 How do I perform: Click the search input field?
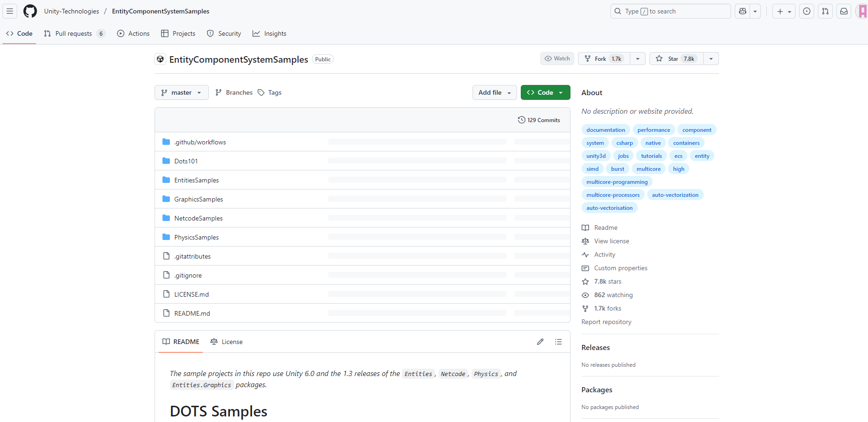point(670,11)
